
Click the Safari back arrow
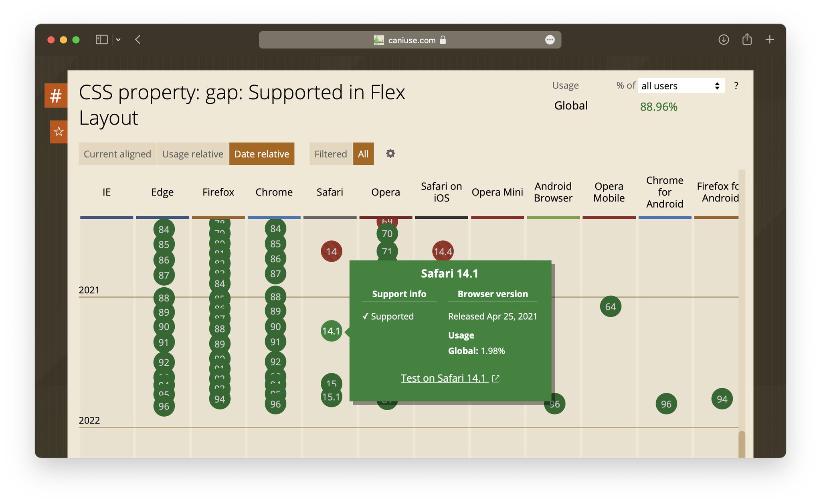pos(138,40)
